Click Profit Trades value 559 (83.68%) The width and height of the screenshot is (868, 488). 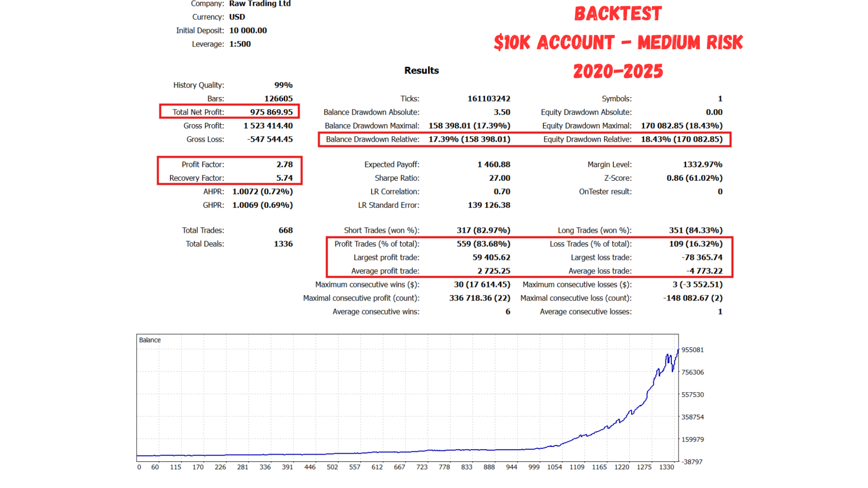click(x=483, y=244)
